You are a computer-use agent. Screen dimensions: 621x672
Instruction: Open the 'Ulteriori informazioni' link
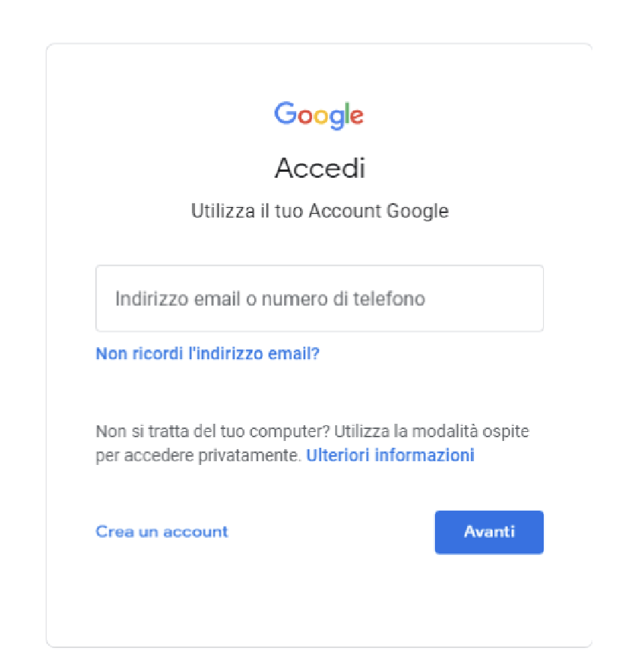(x=391, y=455)
